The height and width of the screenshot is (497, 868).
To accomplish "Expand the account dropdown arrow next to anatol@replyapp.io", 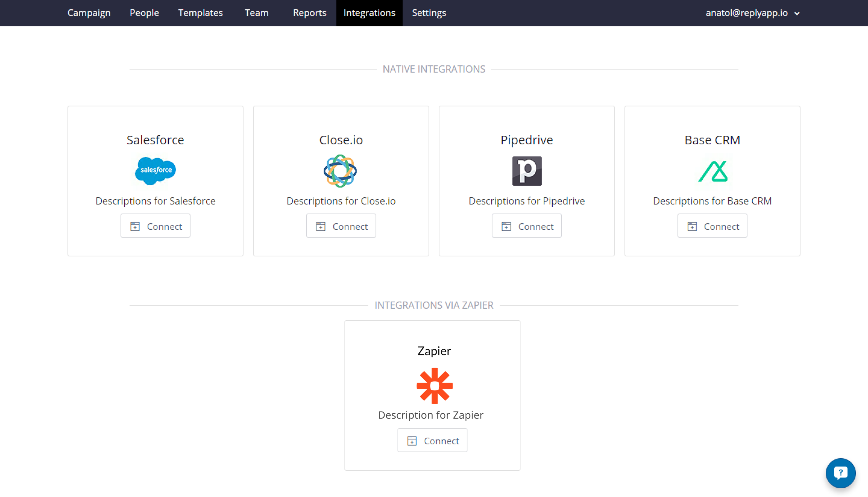I will pyautogui.click(x=797, y=14).
